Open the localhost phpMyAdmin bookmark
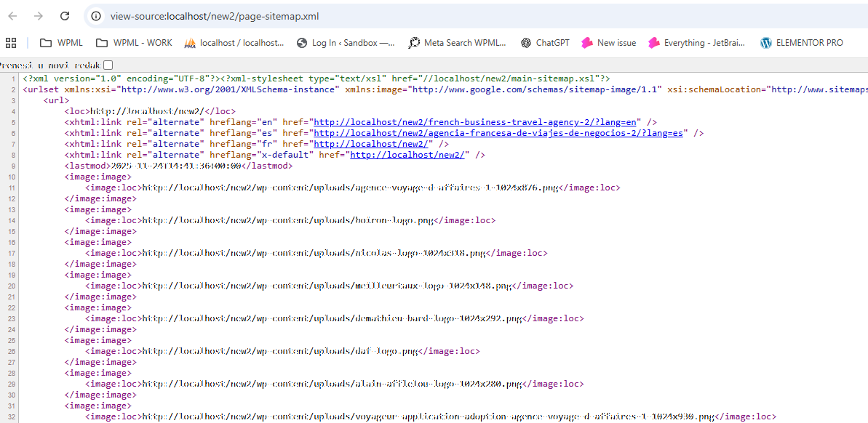Screen dimensions: 868x423 234,43
